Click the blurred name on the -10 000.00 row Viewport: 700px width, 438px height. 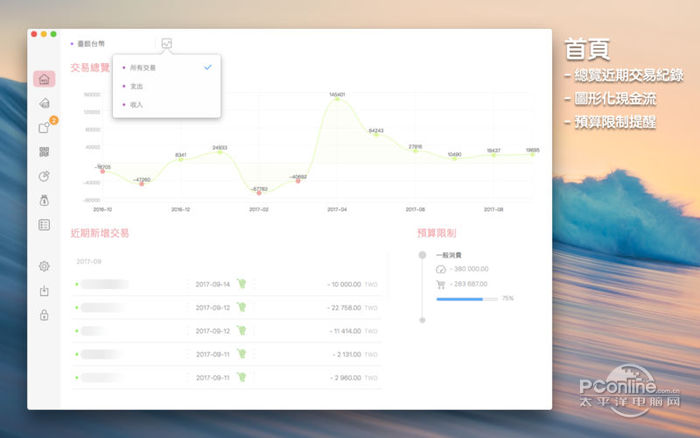tap(104, 284)
